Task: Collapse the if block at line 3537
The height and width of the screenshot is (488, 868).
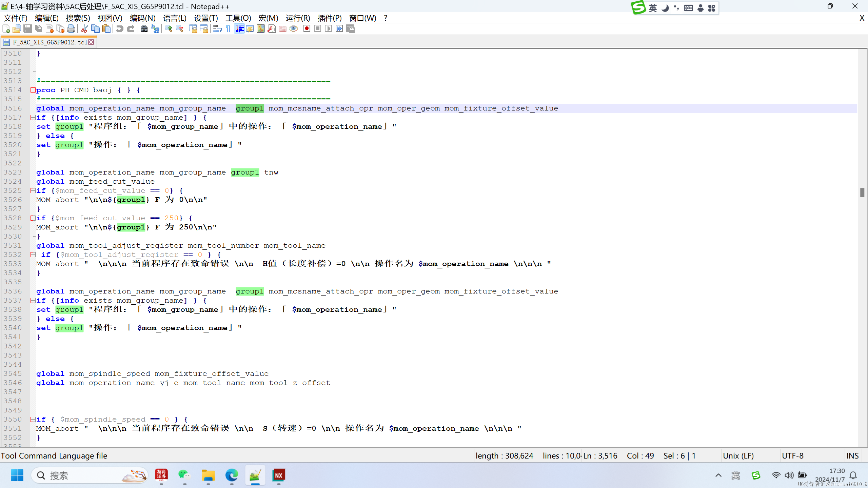Action: pyautogui.click(x=33, y=301)
